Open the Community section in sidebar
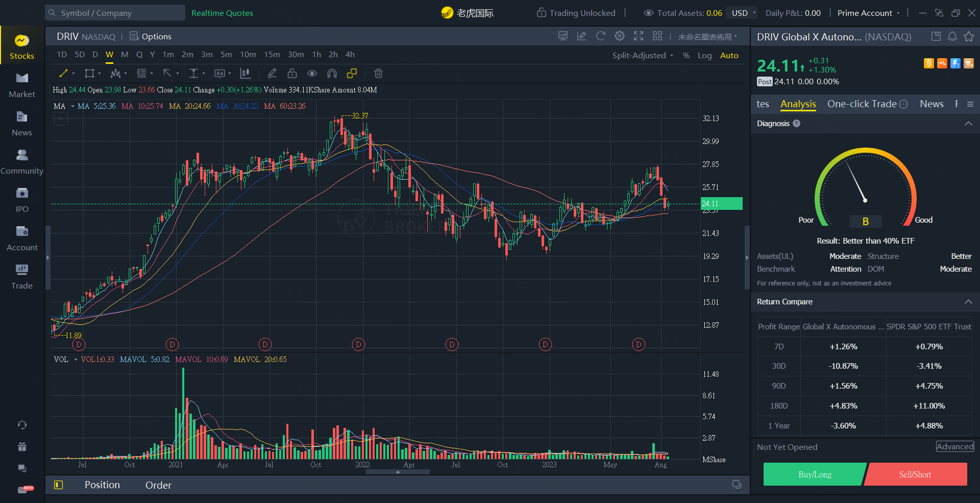The height and width of the screenshot is (503, 980). (22, 162)
